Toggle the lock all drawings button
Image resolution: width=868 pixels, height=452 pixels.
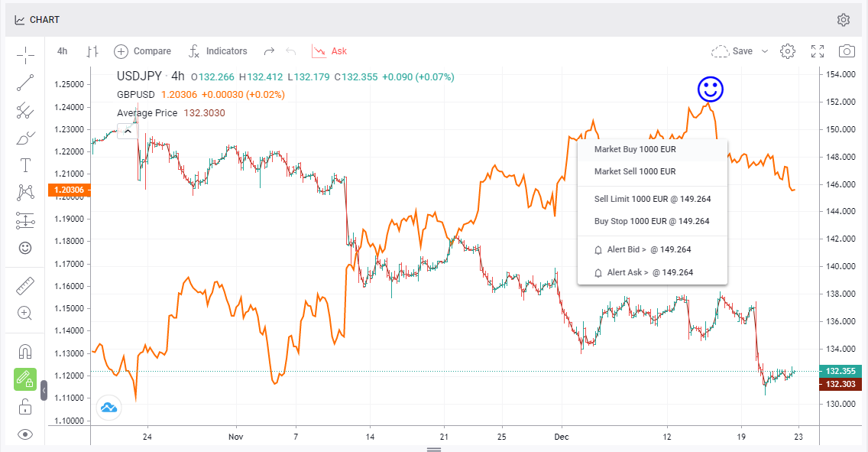point(25,406)
